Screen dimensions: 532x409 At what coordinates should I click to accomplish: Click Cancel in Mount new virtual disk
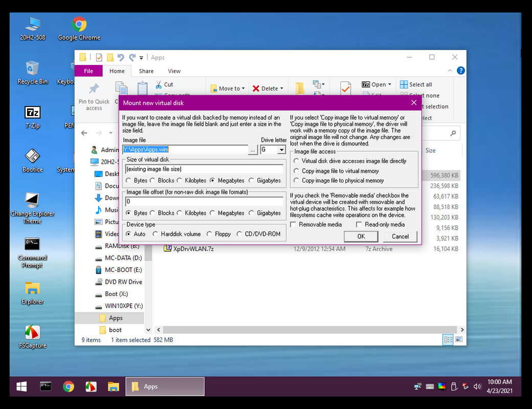click(400, 237)
